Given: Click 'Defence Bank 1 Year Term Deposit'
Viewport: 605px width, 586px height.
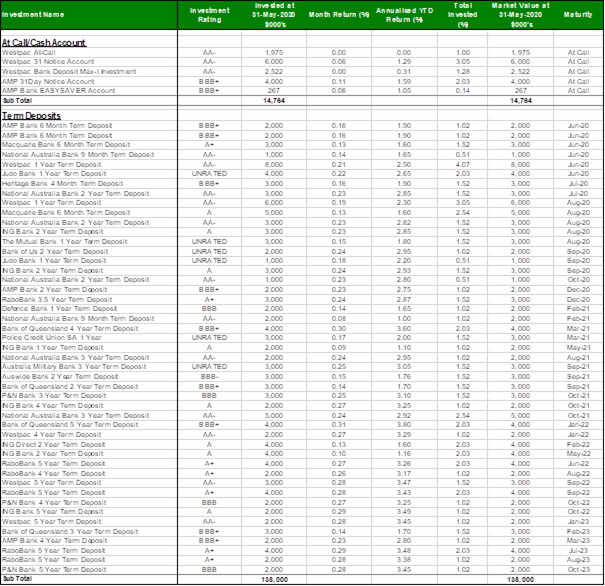Looking at the screenshot, I should click(59, 309).
